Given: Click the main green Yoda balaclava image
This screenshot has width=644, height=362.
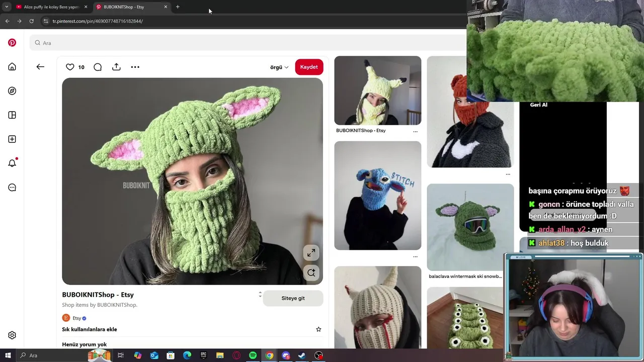Looking at the screenshot, I should tap(192, 182).
